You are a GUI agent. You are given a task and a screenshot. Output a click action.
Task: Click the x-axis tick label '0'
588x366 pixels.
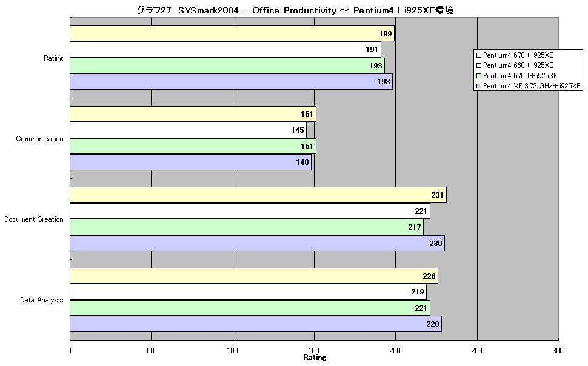coord(69,351)
